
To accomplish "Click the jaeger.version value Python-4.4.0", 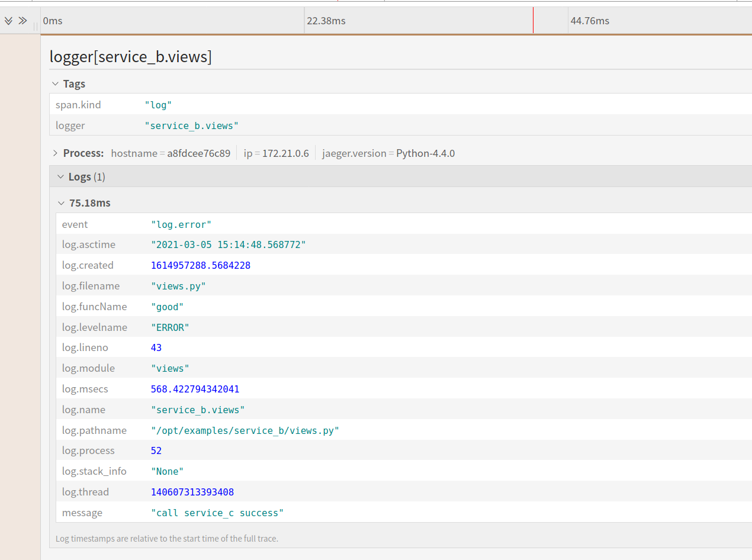I will (426, 153).
